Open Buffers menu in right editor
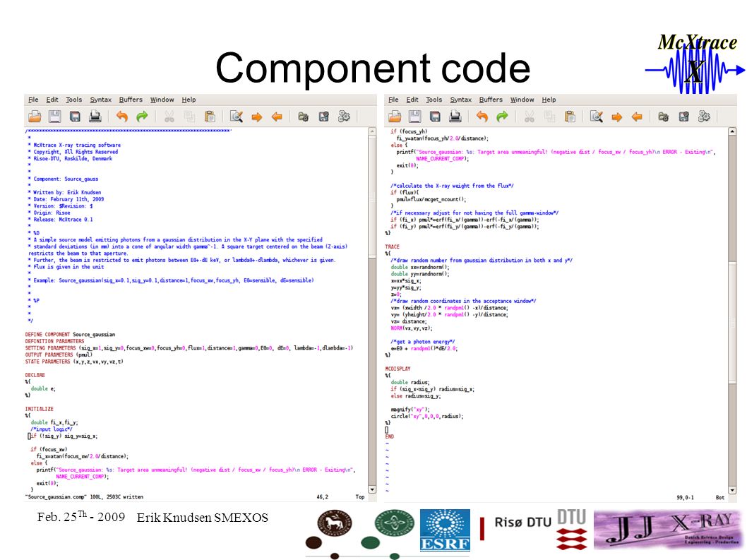 491,100
